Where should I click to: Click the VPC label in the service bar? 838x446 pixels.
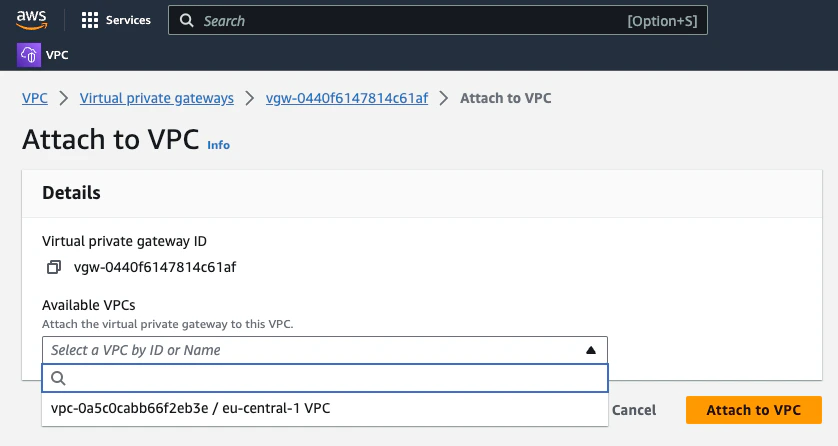[57, 55]
